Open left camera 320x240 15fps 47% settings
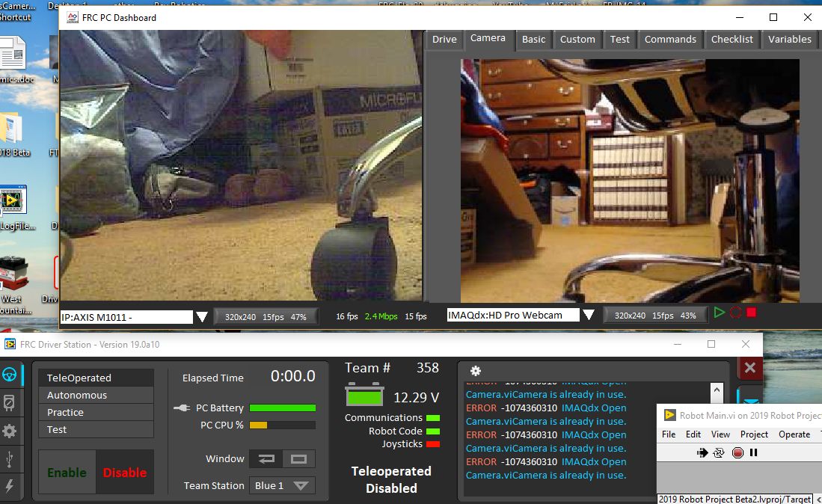 (x=266, y=317)
